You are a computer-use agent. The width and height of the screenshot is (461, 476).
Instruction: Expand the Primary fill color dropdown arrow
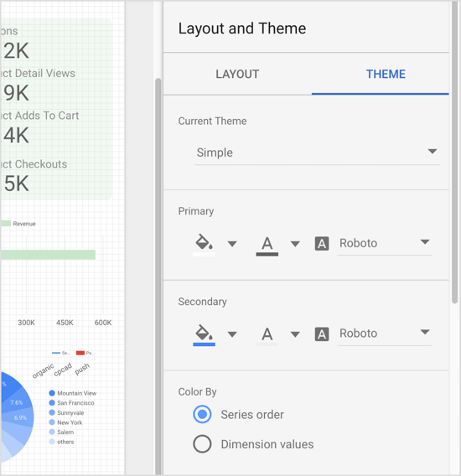tap(232, 244)
